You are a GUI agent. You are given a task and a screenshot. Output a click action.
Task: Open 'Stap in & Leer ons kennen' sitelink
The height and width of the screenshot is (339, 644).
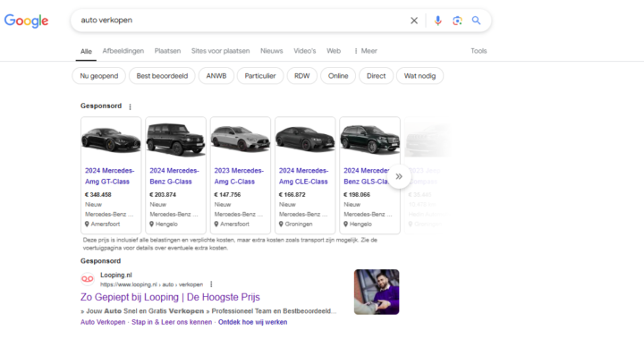[x=172, y=322]
